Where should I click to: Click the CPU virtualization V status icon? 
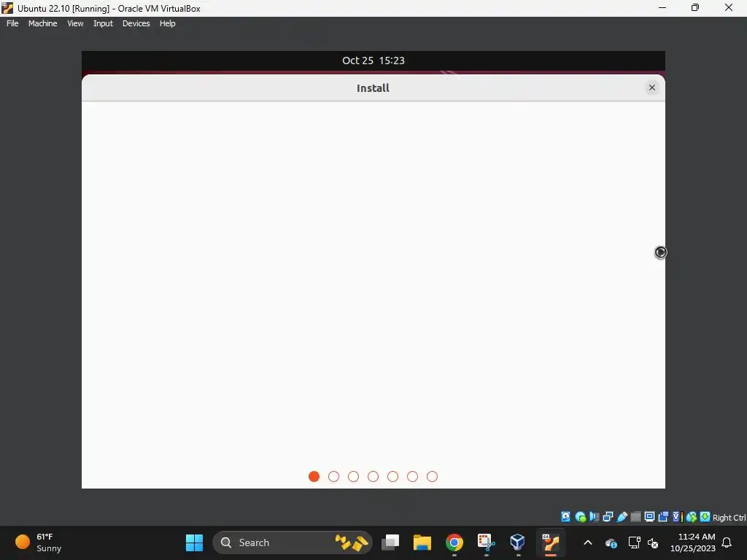point(678,517)
